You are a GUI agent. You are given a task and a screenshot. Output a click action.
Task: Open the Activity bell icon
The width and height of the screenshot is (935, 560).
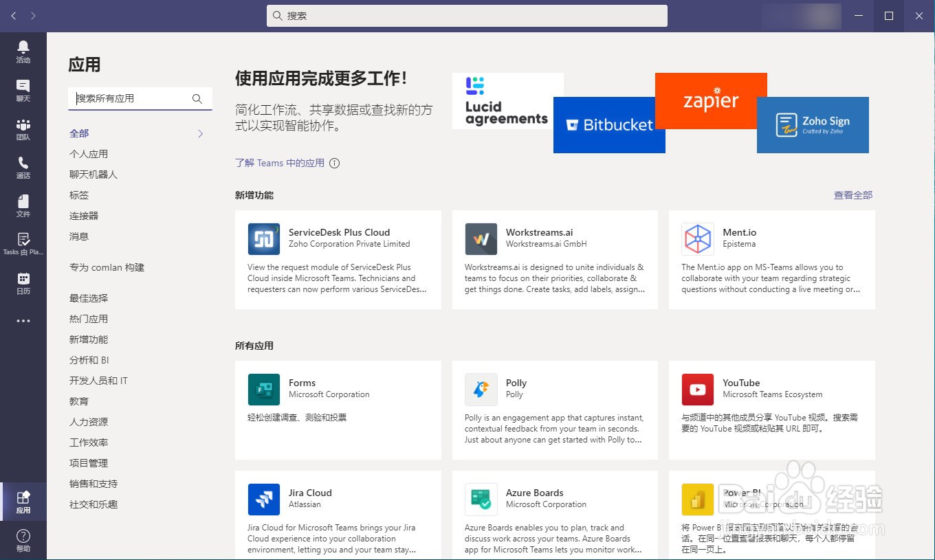[23, 47]
